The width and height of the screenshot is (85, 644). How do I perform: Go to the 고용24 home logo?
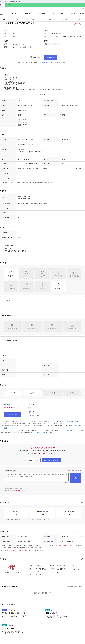point(3,14)
